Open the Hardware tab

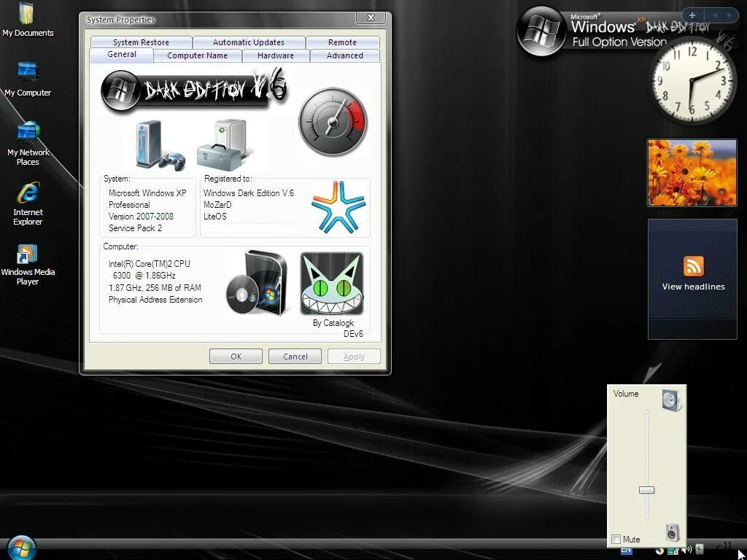tap(276, 55)
